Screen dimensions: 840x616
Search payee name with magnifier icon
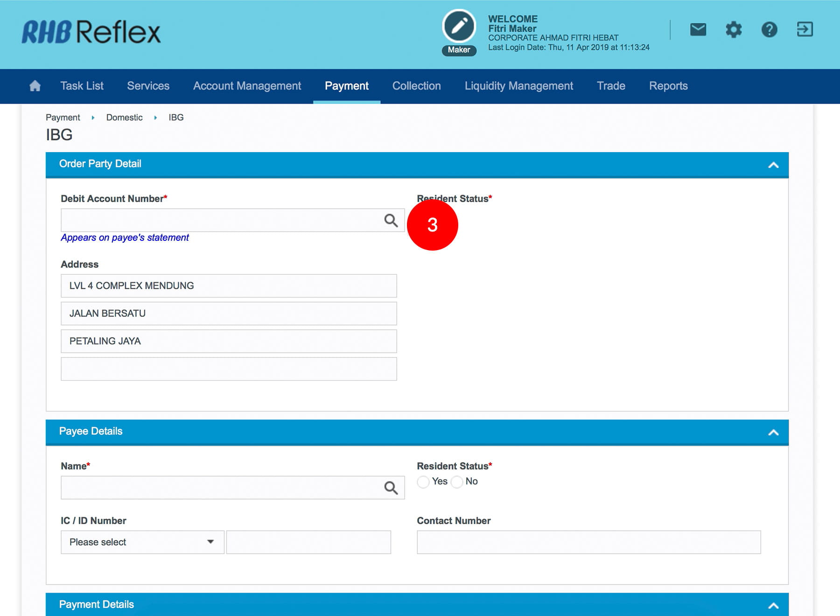point(391,488)
